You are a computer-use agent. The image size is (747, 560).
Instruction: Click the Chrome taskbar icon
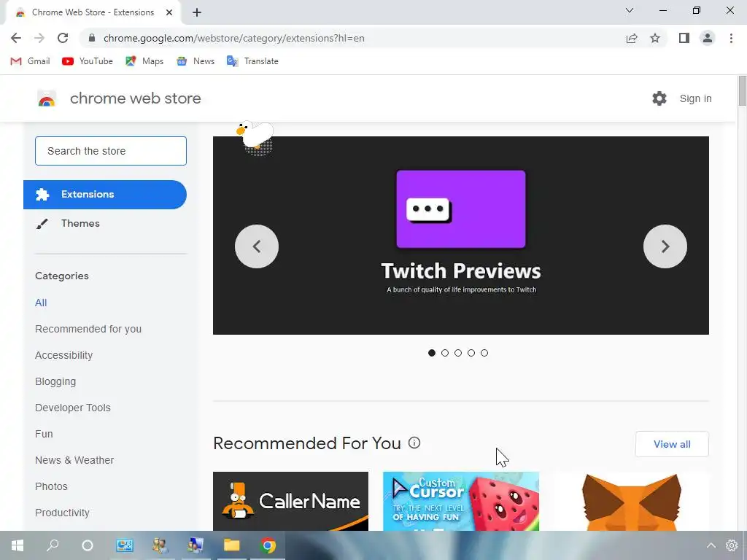tap(268, 545)
